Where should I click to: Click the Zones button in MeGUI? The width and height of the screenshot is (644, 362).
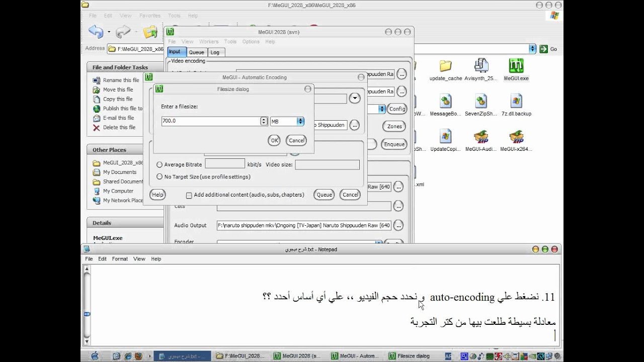pos(395,126)
